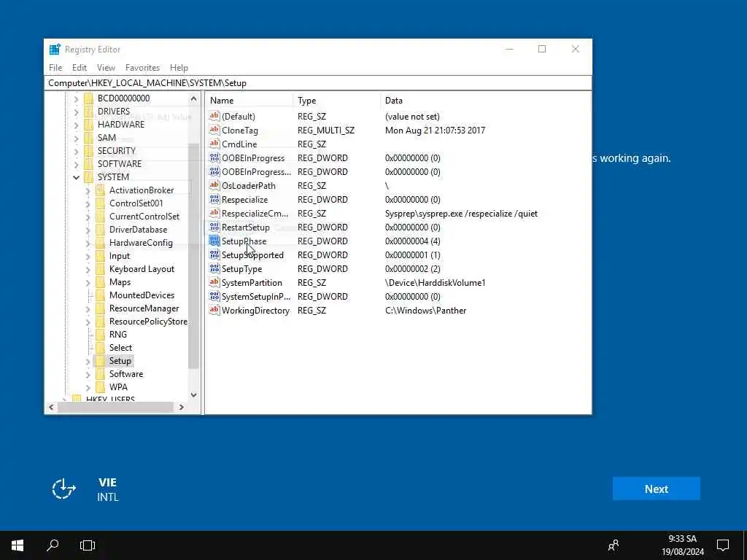Open taskbar search magnifier
The height and width of the screenshot is (560, 747).
pyautogui.click(x=53, y=545)
